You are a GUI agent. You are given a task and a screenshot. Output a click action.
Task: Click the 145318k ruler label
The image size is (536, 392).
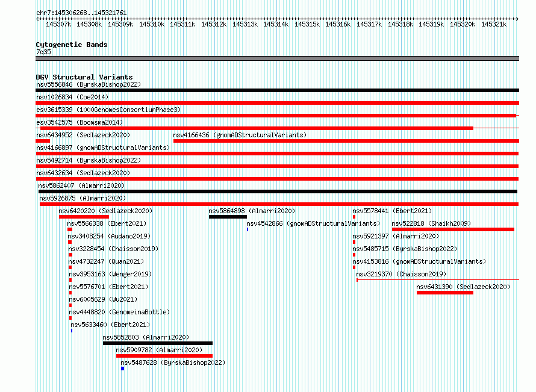pyautogui.click(x=400, y=24)
